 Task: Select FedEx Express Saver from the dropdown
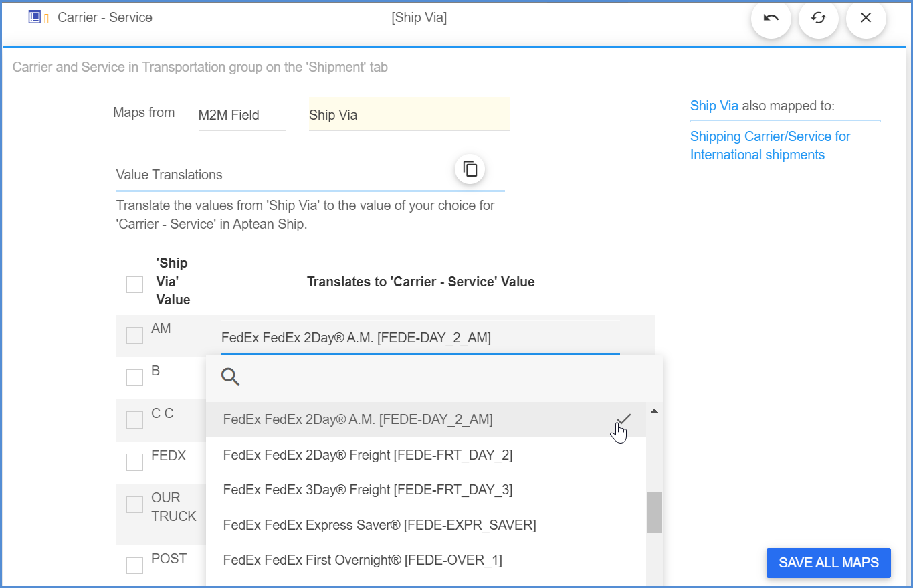click(379, 524)
